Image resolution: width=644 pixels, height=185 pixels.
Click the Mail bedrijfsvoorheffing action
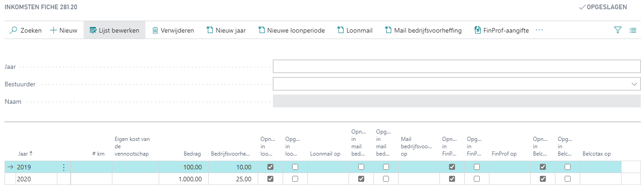(x=423, y=30)
